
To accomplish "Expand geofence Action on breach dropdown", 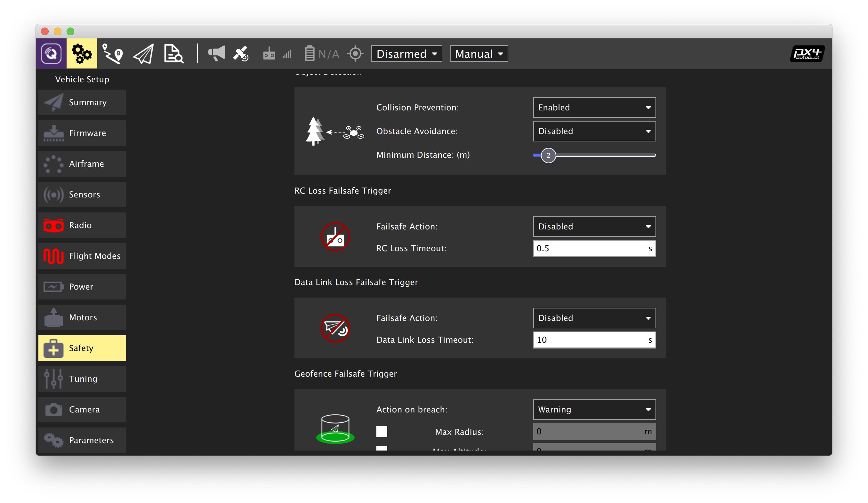I will point(594,409).
